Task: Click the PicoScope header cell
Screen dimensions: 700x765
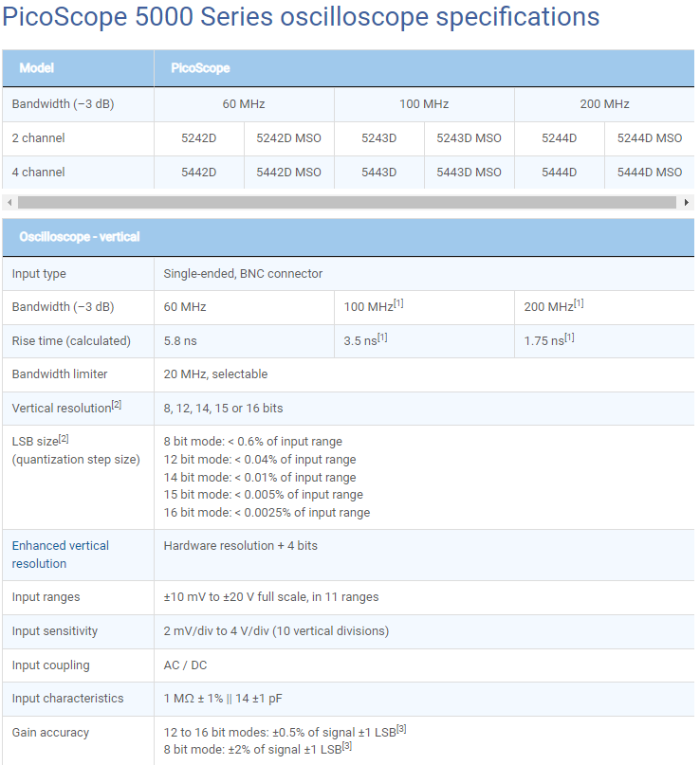Action: (424, 68)
